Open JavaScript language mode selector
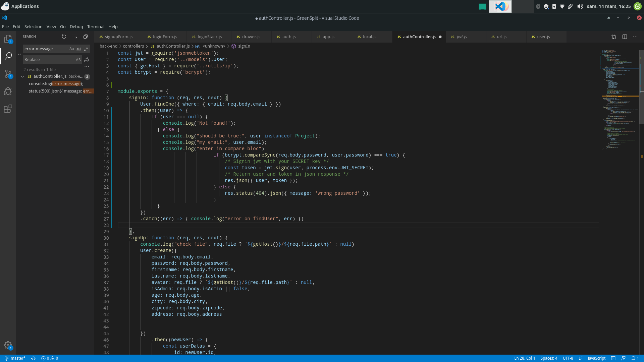 [596, 358]
